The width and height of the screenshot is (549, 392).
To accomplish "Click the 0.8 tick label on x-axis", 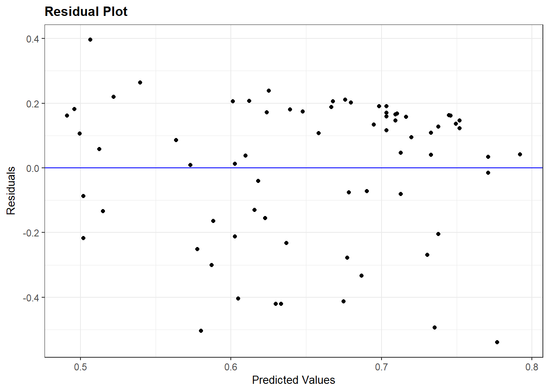I will (531, 367).
